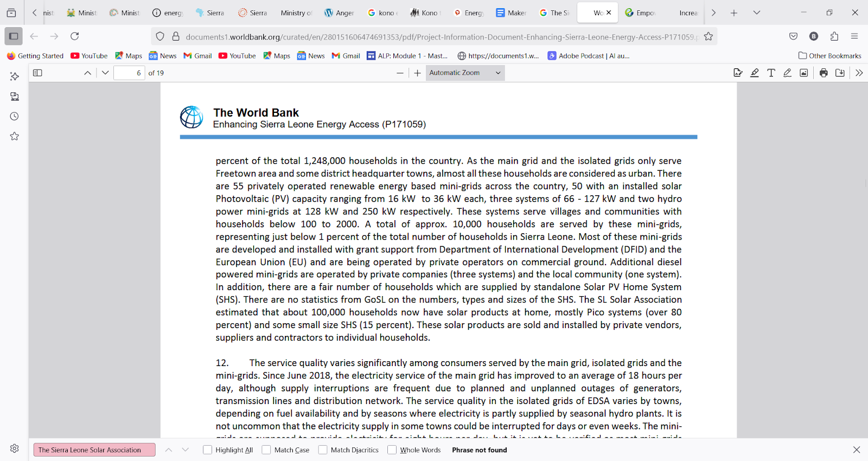This screenshot has height=461, width=868.
Task: Open synced tabs sidebar icon
Action: pyautogui.click(x=15, y=97)
